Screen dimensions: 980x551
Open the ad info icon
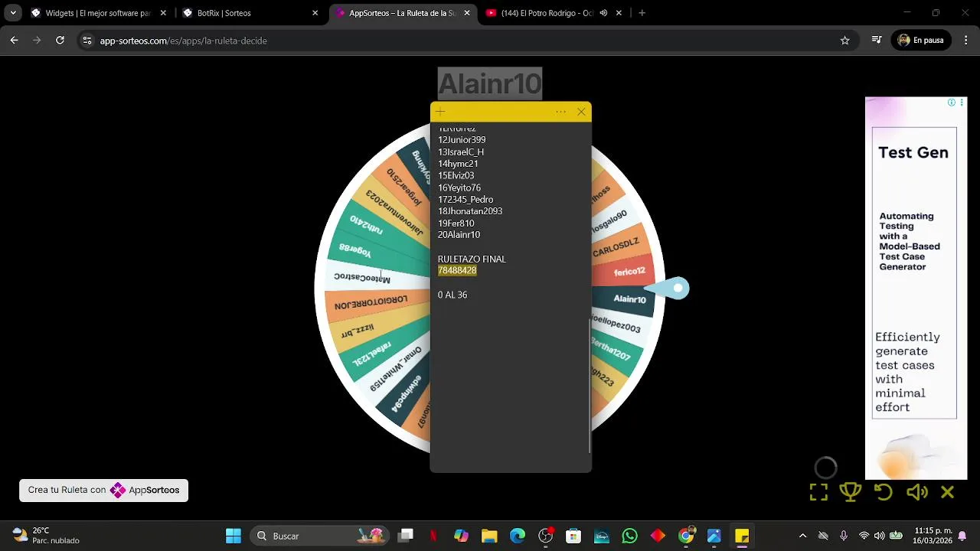[952, 103]
